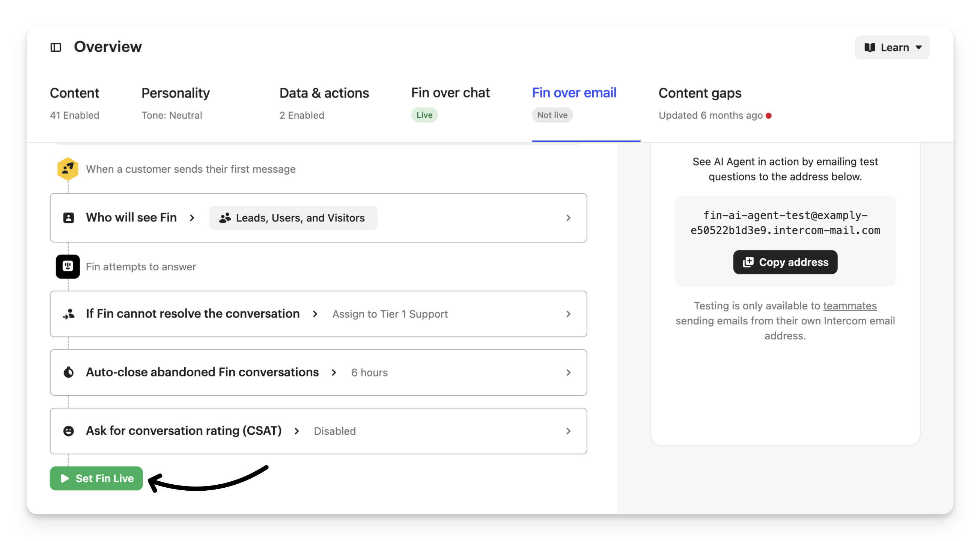Toggle the sidebar panel icon beside Overview
Screen dimensions: 980x541
point(56,47)
